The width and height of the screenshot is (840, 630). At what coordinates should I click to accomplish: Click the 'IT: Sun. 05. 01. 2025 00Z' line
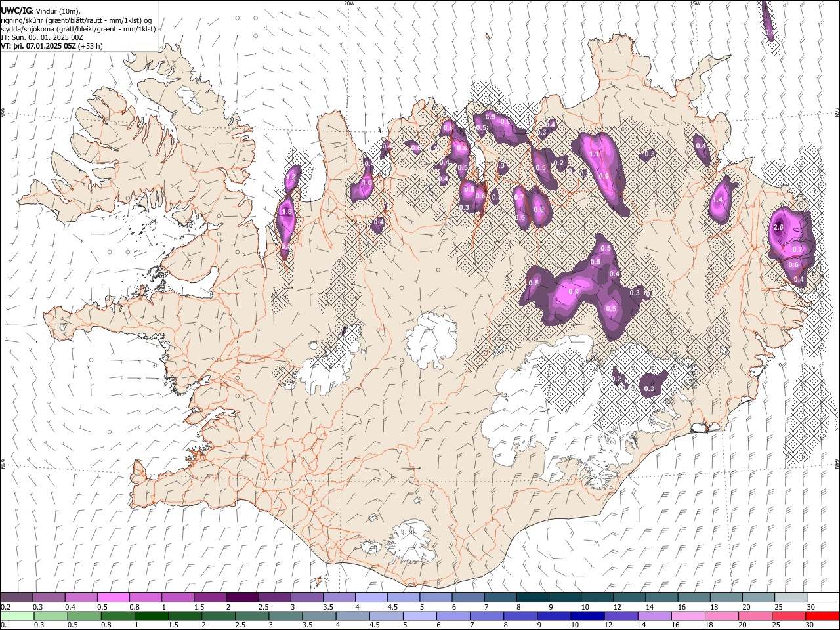pyautogui.click(x=41, y=37)
